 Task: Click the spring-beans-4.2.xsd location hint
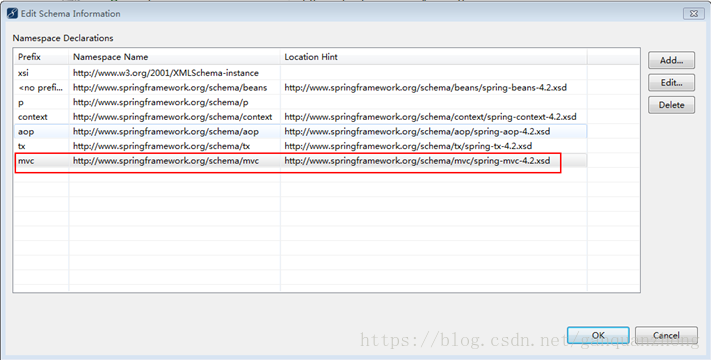pyautogui.click(x=425, y=88)
